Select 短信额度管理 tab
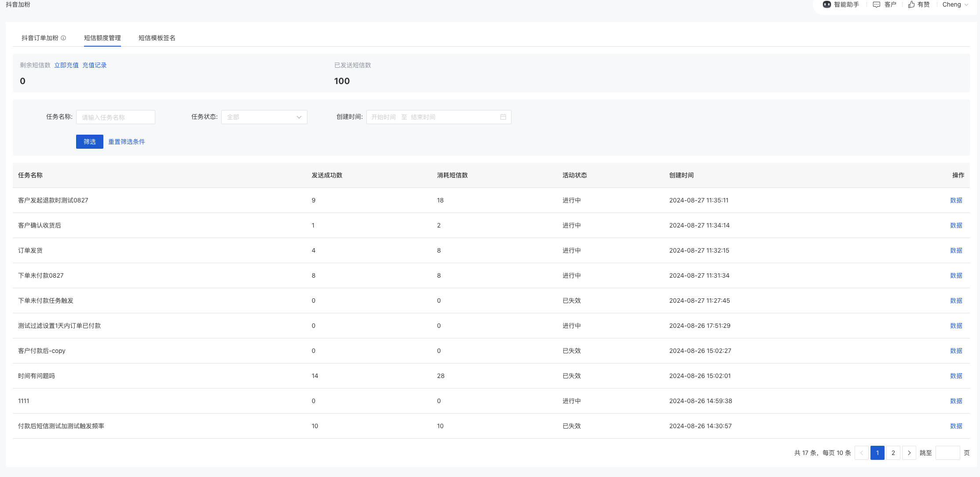Screen dimensions: 980x477 (x=102, y=38)
